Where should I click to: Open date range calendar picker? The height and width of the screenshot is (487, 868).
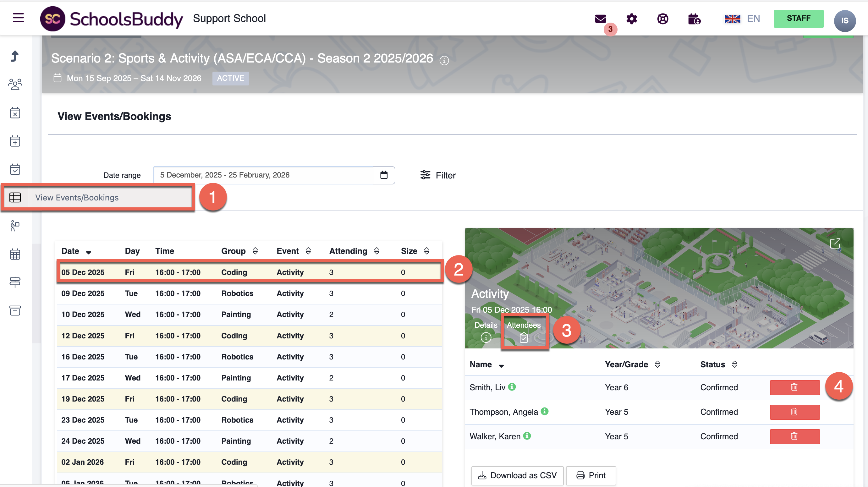[384, 175]
